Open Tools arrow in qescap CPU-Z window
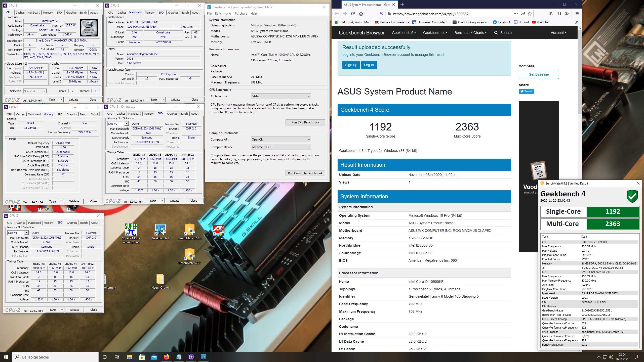The height and width of the screenshot is (362, 644). [x=162, y=201]
